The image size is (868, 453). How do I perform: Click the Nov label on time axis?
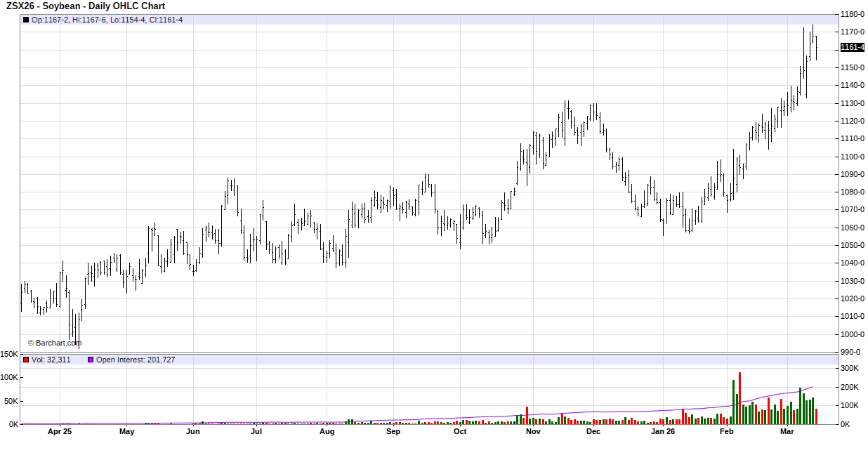[x=533, y=432]
